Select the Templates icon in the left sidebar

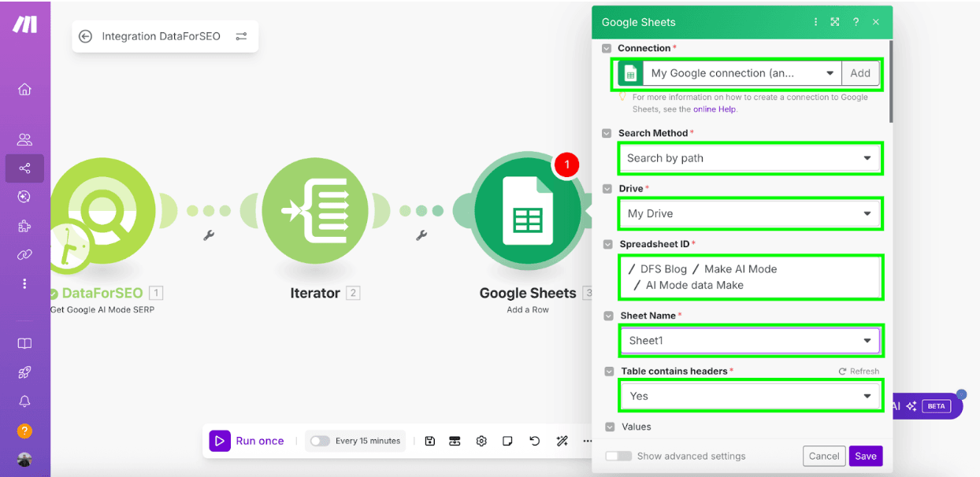pos(24,343)
